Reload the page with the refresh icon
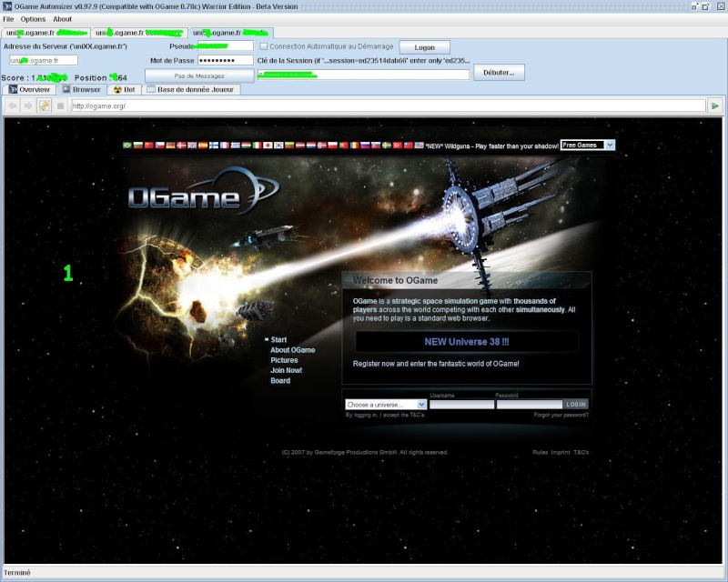728x582 pixels. [44, 105]
